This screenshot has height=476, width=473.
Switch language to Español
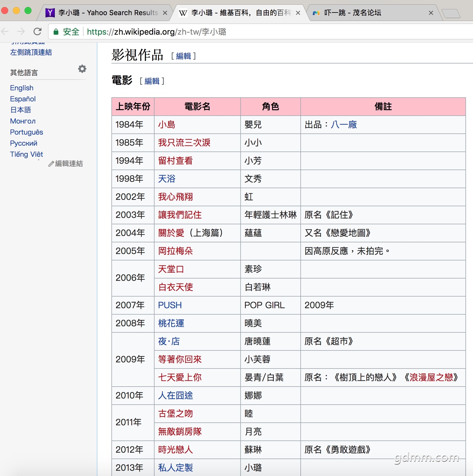(23, 99)
